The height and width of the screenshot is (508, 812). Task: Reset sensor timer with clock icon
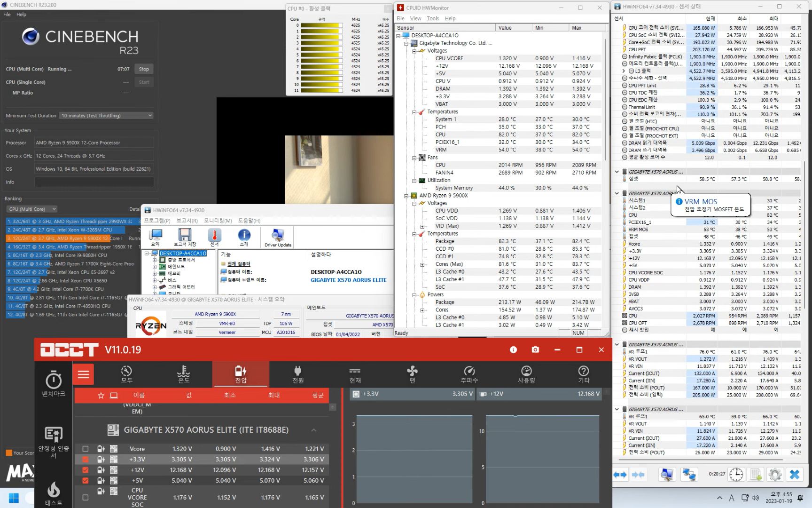click(x=736, y=475)
